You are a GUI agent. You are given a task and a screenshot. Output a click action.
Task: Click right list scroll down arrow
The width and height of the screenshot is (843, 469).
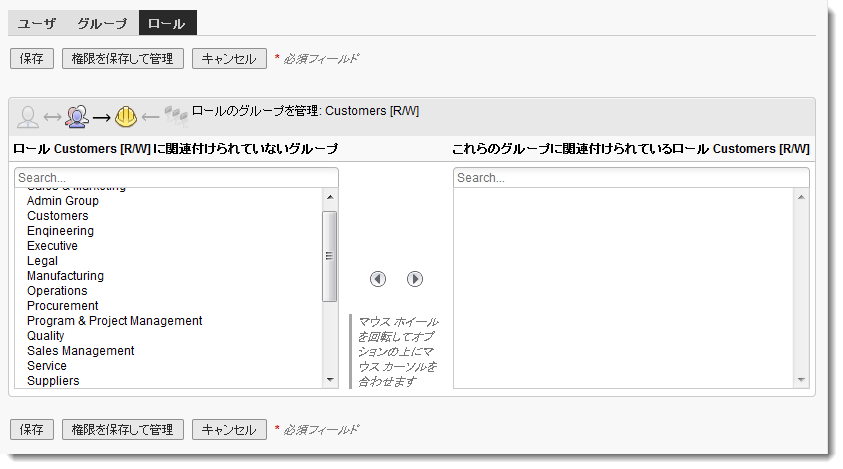(801, 380)
